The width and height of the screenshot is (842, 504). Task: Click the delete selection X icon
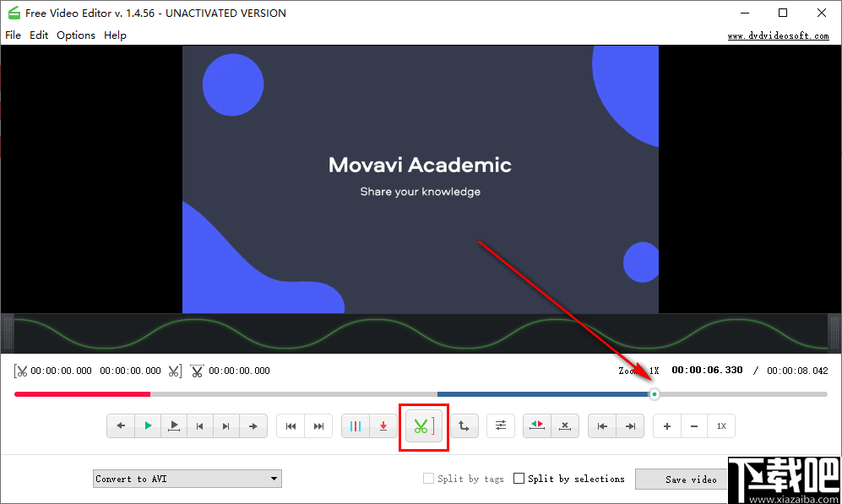[564, 425]
